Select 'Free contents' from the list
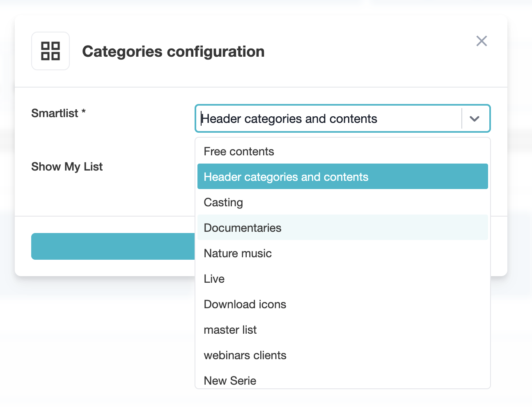The width and height of the screenshot is (532, 420). [239, 152]
